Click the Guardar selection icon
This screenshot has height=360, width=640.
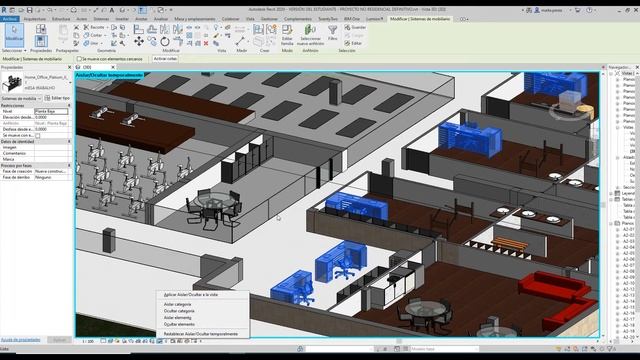coord(355,27)
